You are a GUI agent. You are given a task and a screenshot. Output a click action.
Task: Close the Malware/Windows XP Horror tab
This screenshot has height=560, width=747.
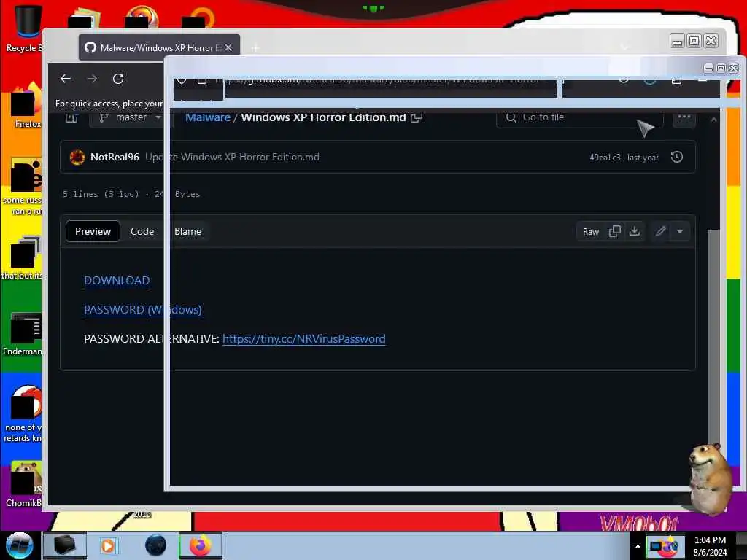228,47
